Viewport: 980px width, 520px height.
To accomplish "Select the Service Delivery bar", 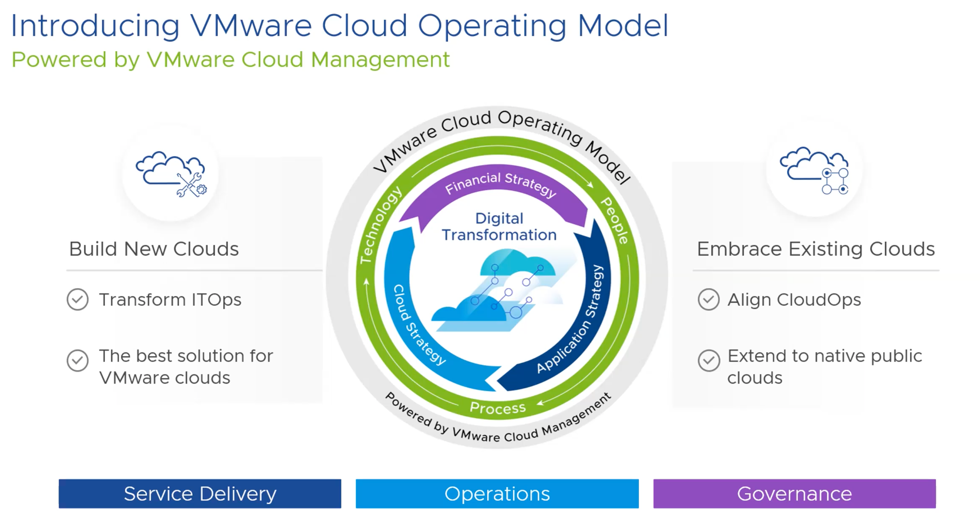I will pos(200,494).
